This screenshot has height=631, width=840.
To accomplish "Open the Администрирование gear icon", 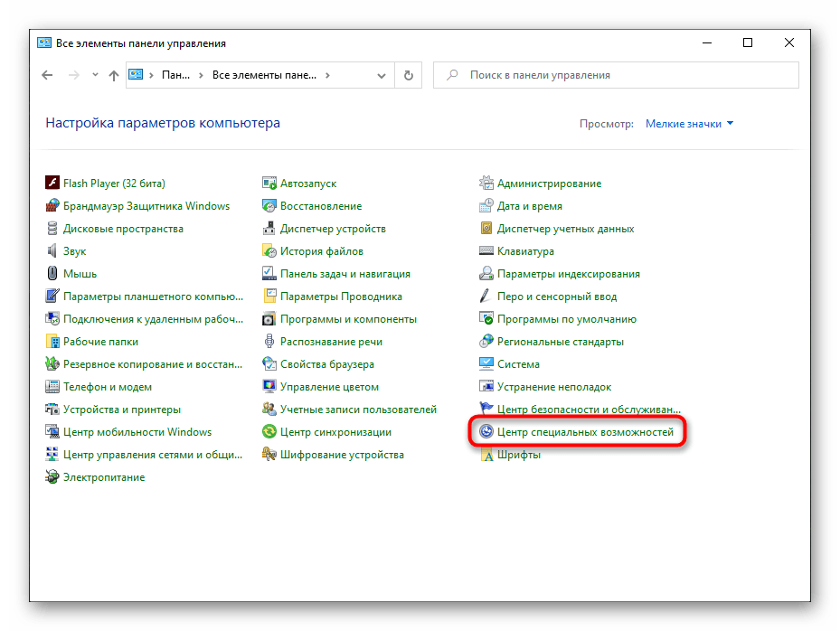I will pos(486,184).
